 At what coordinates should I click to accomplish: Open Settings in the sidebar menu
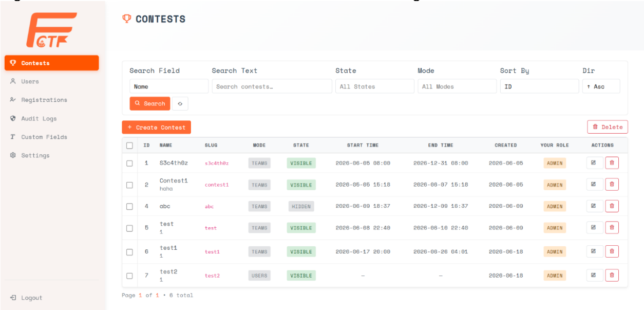(51, 155)
